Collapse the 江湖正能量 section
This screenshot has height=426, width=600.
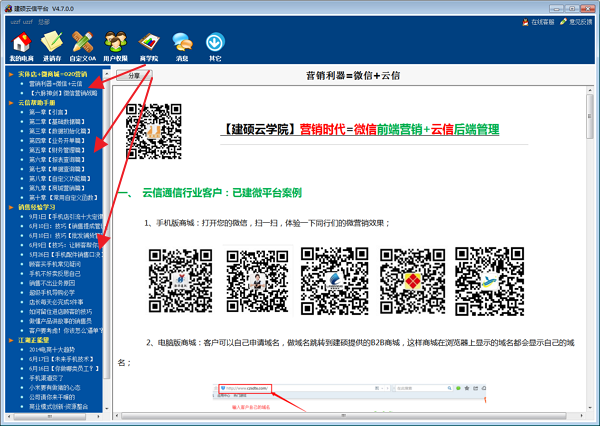[x=11, y=340]
